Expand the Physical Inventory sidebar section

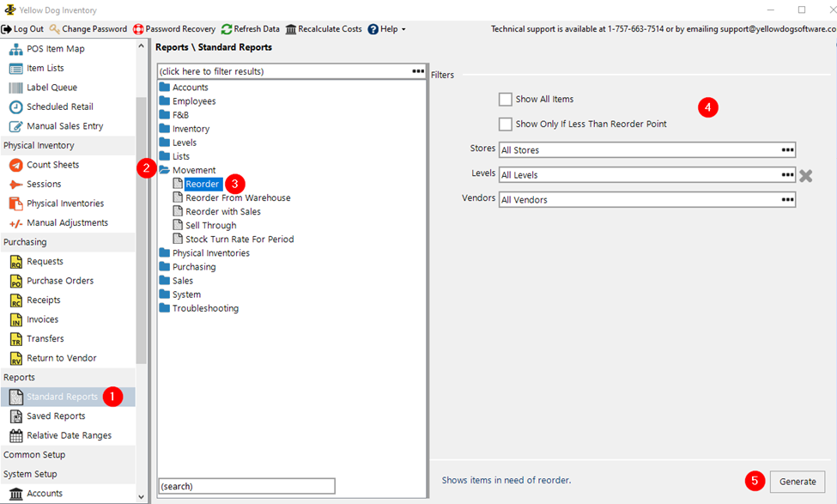coord(68,145)
